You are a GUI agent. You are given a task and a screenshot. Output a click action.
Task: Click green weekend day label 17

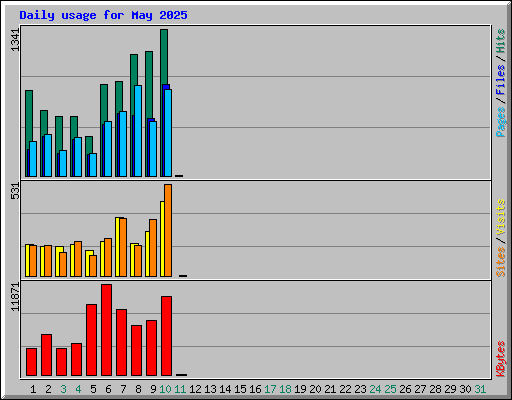270,389
